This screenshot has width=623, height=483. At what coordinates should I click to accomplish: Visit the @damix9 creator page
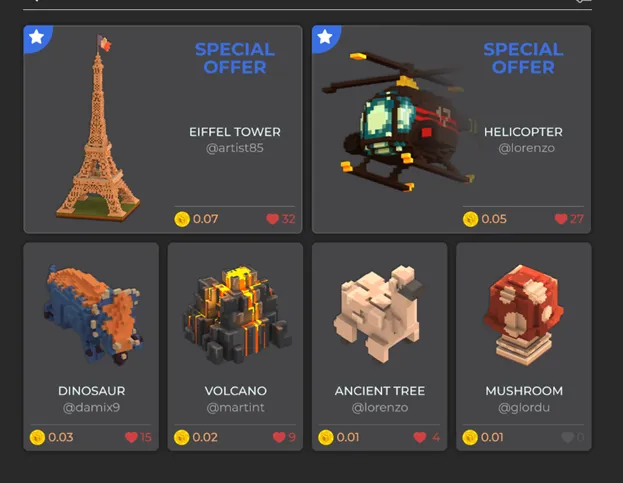click(91, 408)
